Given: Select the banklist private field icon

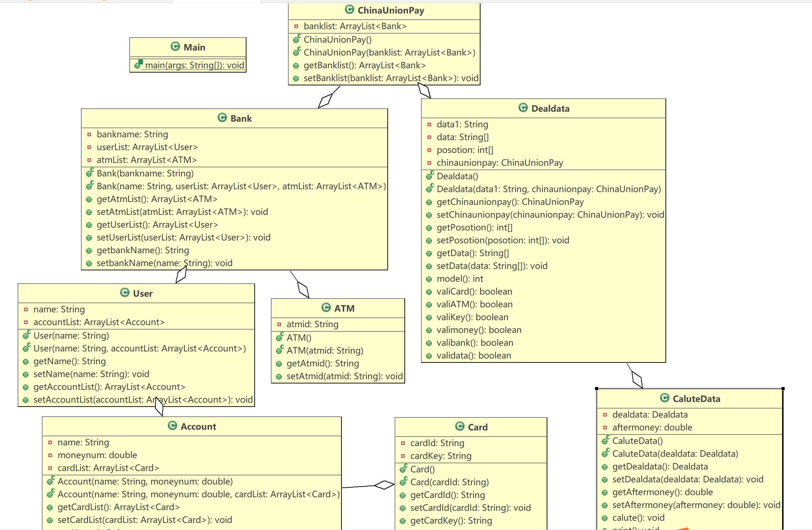Looking at the screenshot, I should pos(296,26).
